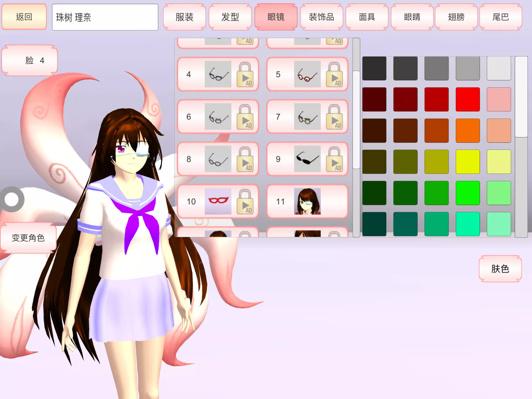Select green leaf glasses number 7
Viewport: 532px width, 399px height.
click(307, 117)
